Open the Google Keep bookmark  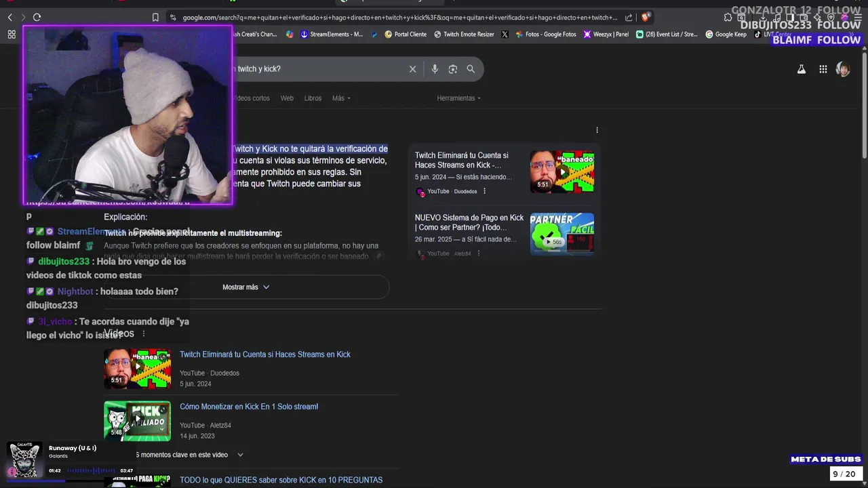[726, 35]
